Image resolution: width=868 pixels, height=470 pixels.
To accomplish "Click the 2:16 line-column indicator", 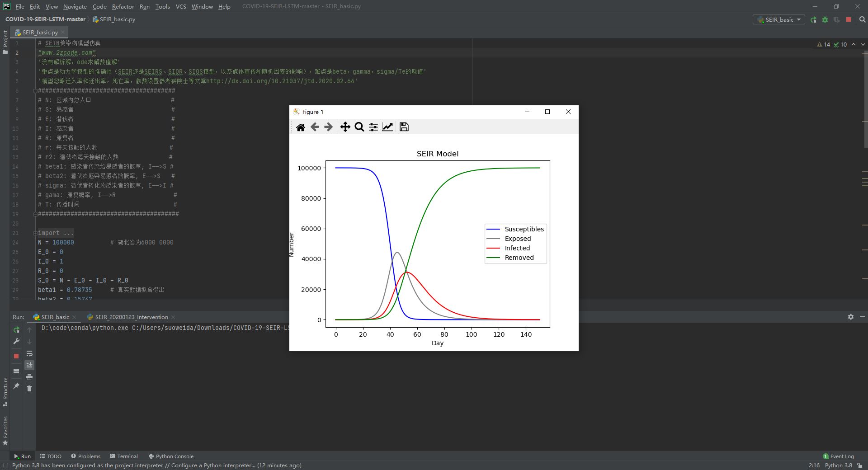I will tap(814, 465).
